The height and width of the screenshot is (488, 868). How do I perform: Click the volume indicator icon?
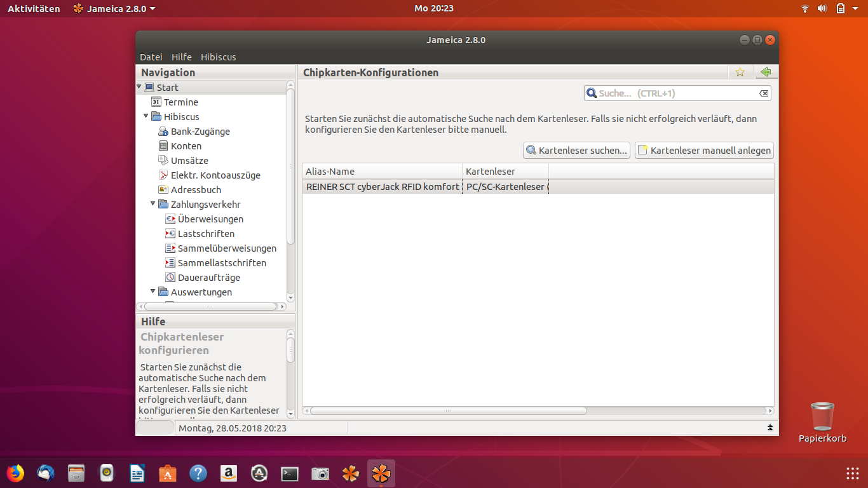coord(822,8)
